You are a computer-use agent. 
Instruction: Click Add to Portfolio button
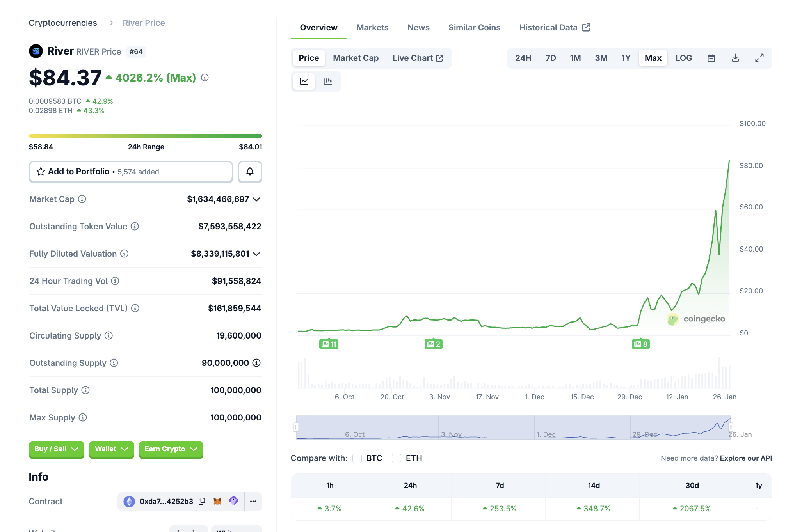pos(131,172)
